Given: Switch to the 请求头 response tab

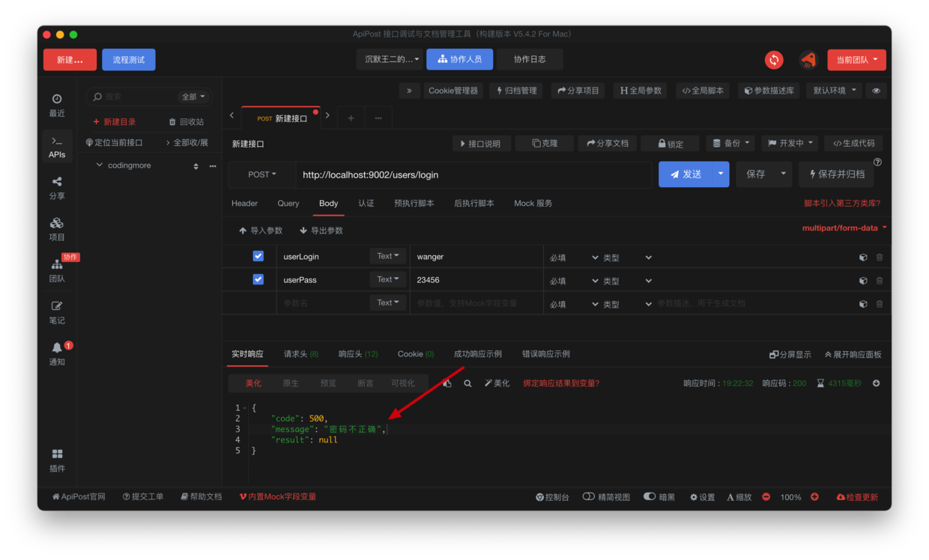Looking at the screenshot, I should pos(300,354).
